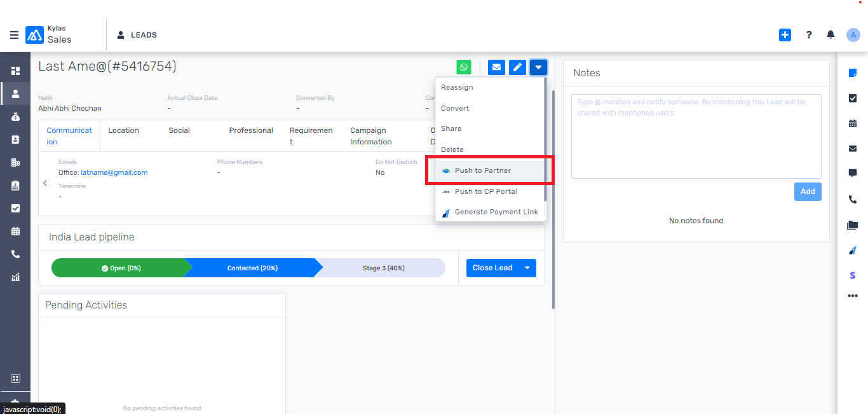The image size is (868, 414).
Task: Open the Dashboard icon in the left sidebar
Action: pyautogui.click(x=15, y=71)
